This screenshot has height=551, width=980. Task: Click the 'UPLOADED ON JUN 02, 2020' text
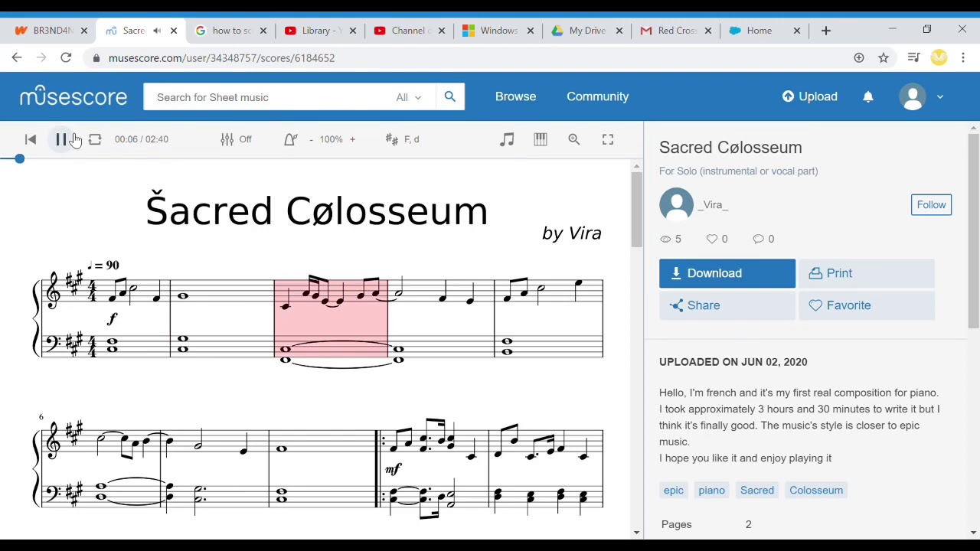pos(733,362)
